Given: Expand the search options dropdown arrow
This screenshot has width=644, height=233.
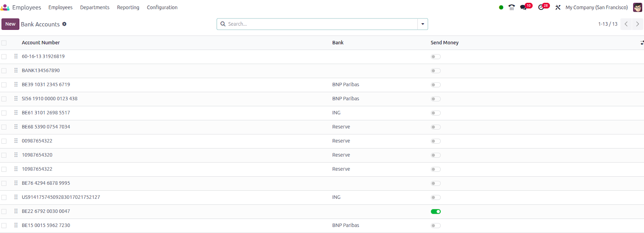Looking at the screenshot, I should pos(423,24).
